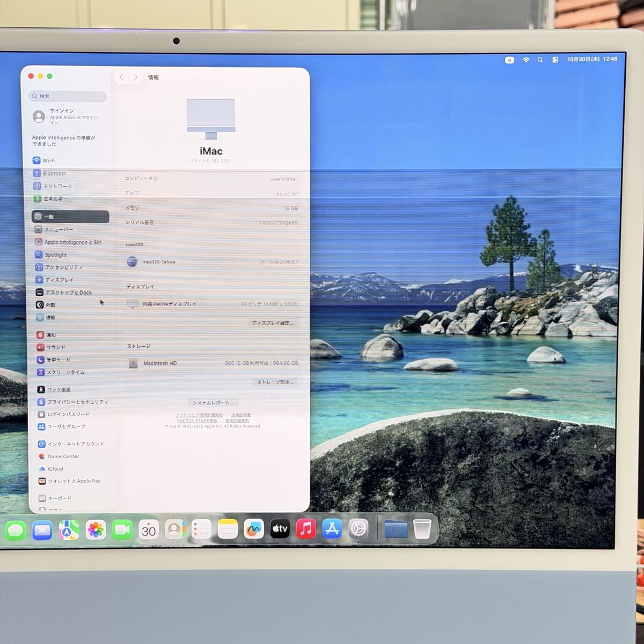Open Downloads folder in the Dock
This screenshot has width=644, height=644.
coord(396,529)
